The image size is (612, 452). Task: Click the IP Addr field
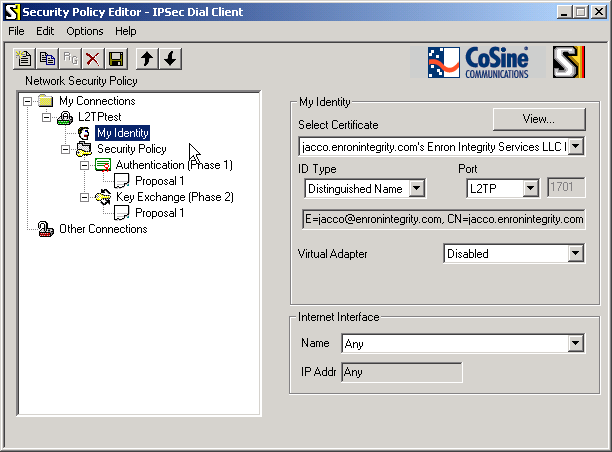[402, 372]
